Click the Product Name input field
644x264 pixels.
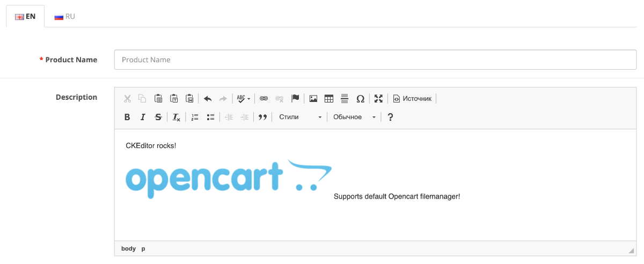tap(376, 60)
